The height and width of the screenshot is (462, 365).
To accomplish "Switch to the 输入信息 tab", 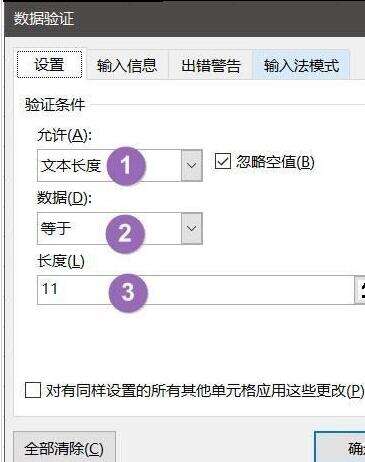I will (x=127, y=65).
